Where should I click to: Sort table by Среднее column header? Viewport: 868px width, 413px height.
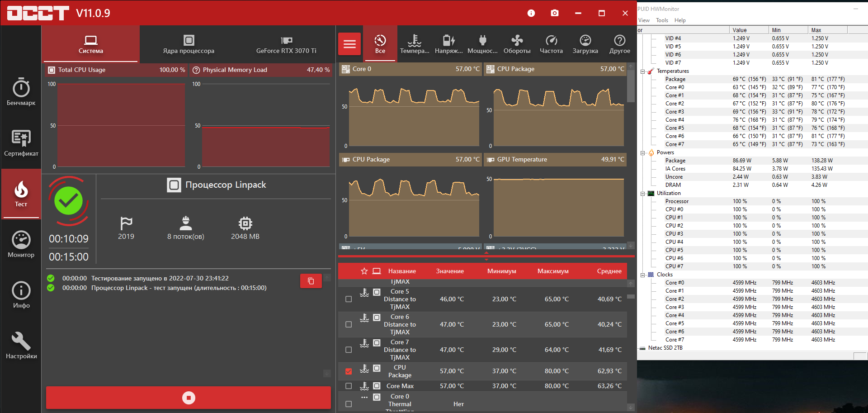[609, 271]
